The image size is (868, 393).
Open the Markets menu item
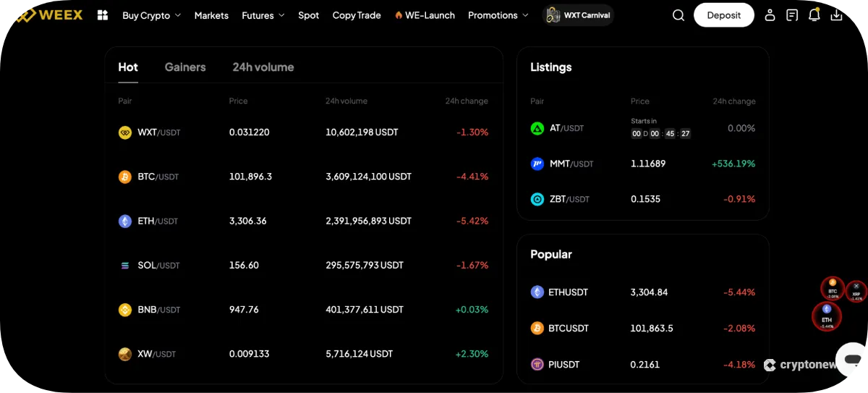[211, 15]
